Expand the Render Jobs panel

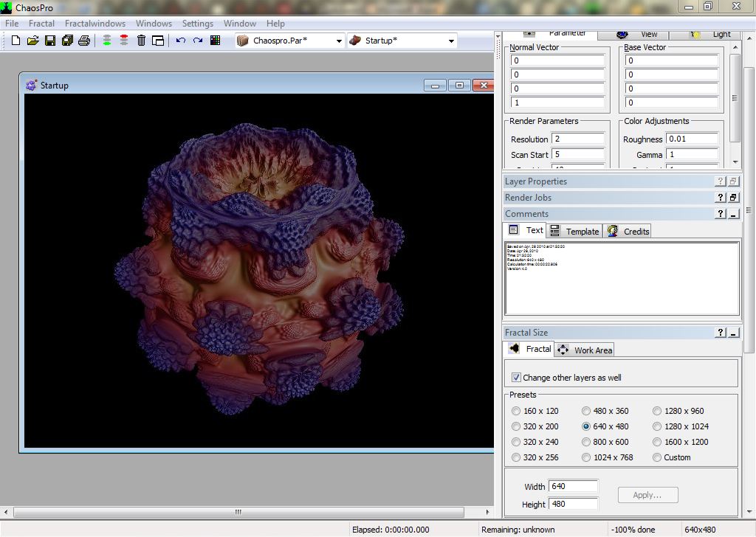coord(732,198)
